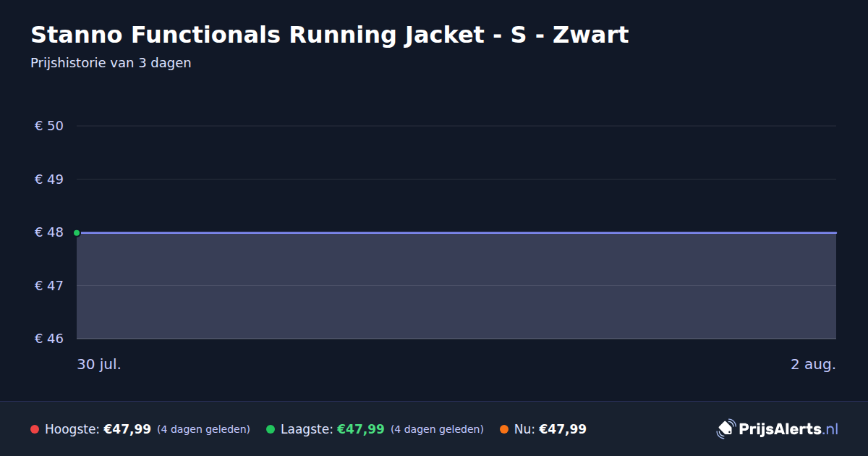Click the Prijshistorie van 3 dagen subtitle
Viewport: 868px width, 456px height.
tap(111, 63)
